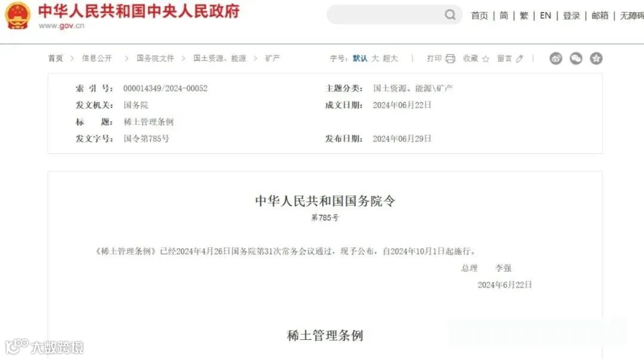Open the 邮箱 link
Image resolution: width=644 pixels, height=359 pixels.
pos(600,16)
